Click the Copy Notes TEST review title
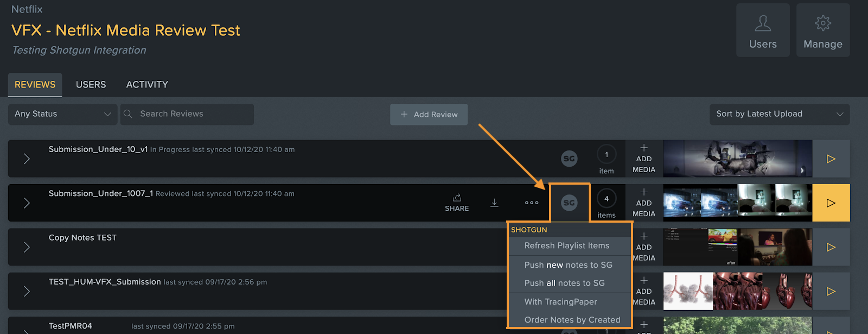This screenshot has height=334, width=868. (x=82, y=238)
